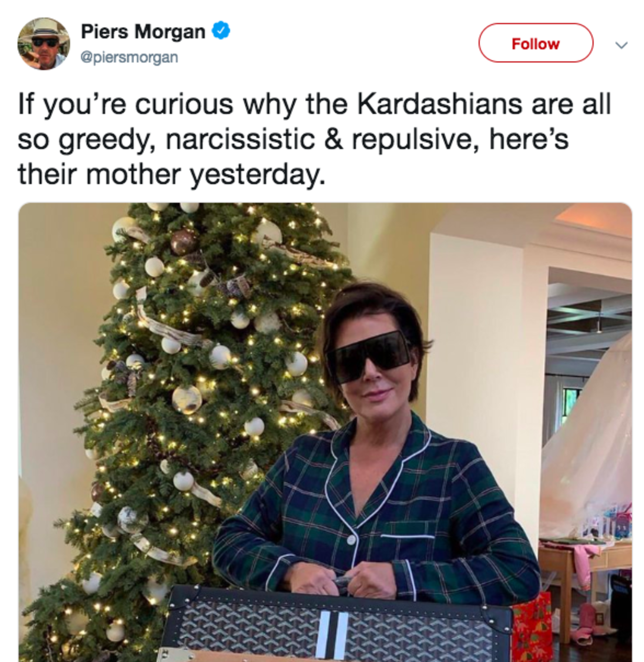Click the brown ornament atop the tree
644x662 pixels.
tap(184, 242)
